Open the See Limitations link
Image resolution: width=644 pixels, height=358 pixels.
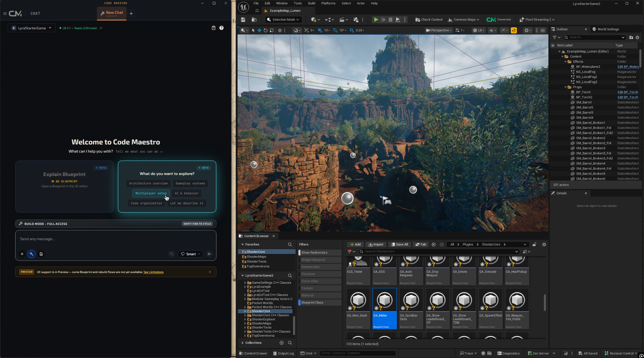(153, 272)
